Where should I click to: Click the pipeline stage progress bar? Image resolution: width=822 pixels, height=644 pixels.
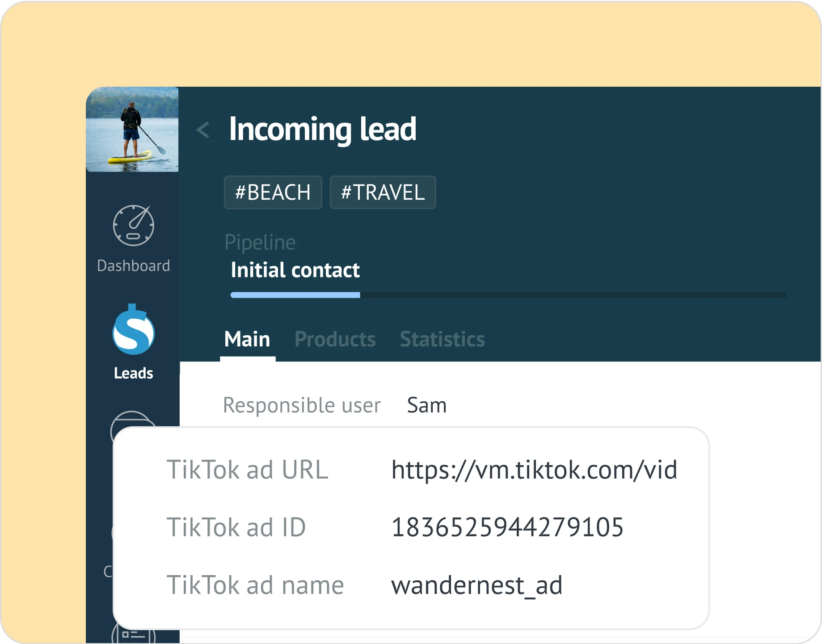click(x=508, y=295)
